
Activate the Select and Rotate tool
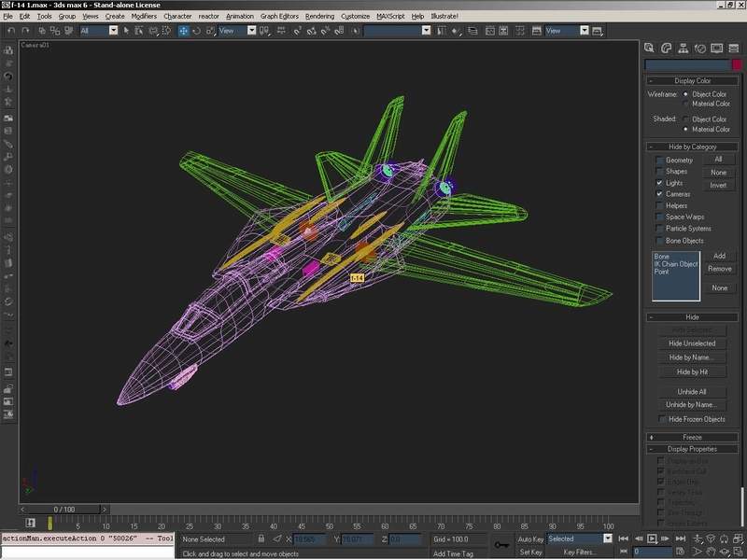196,31
